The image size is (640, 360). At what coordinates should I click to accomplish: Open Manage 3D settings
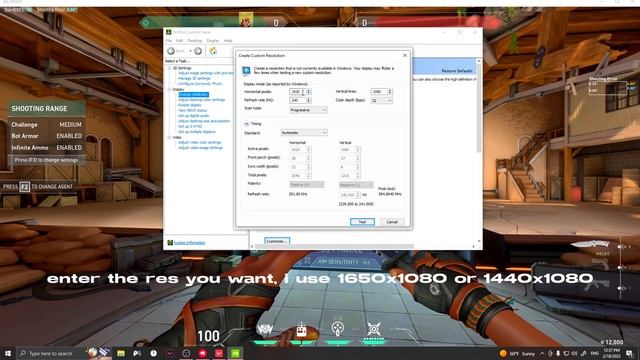click(194, 78)
